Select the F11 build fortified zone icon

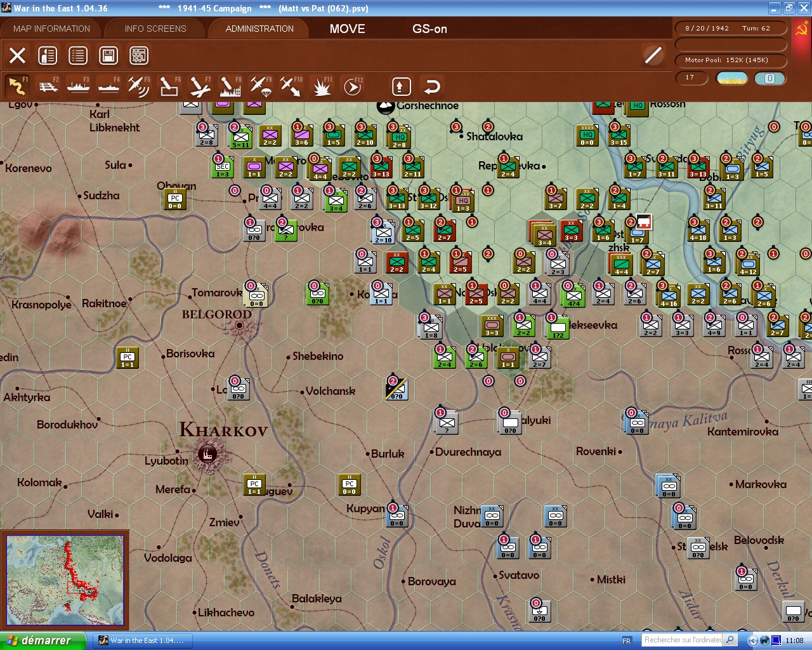[322, 86]
